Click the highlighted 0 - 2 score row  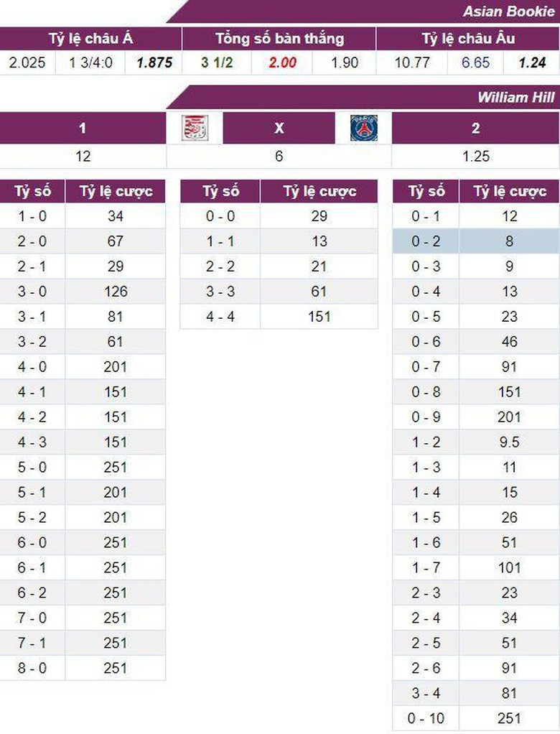pos(426,241)
